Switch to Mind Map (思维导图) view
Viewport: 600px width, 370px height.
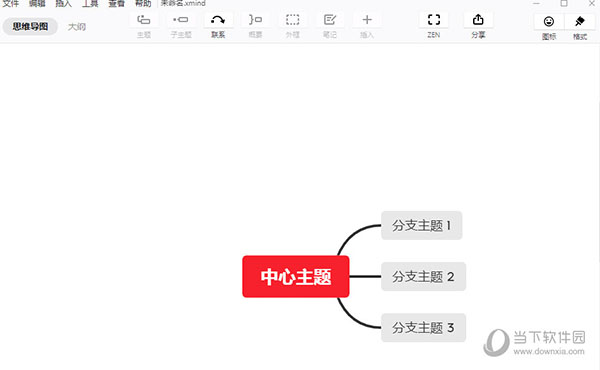coord(30,26)
